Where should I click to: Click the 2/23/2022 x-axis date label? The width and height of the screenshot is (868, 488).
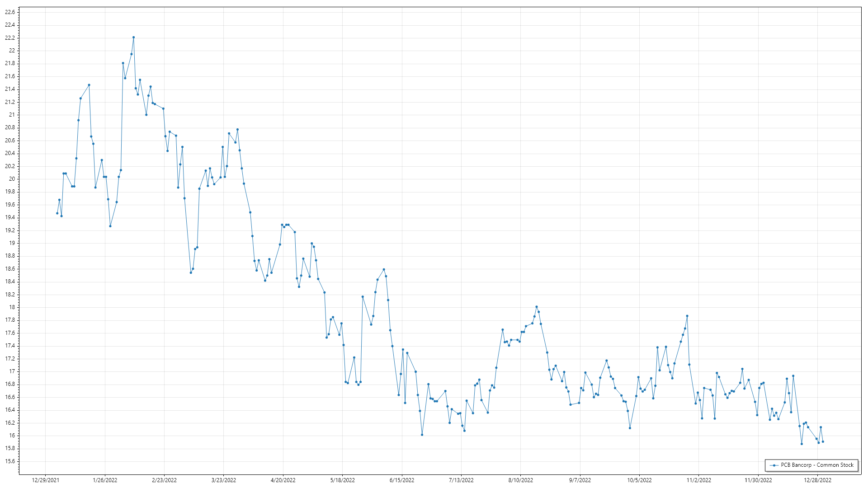[x=164, y=480]
